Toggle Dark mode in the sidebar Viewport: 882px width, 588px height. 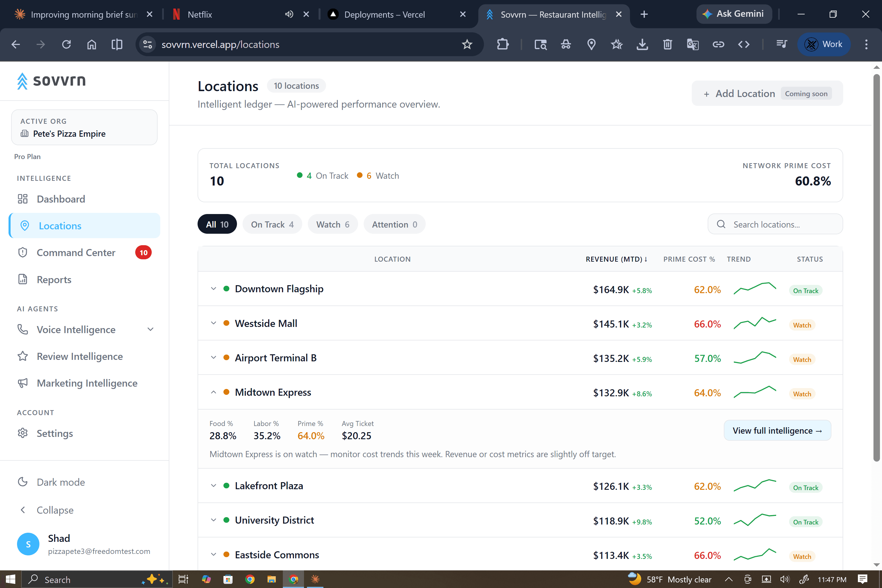(x=51, y=482)
